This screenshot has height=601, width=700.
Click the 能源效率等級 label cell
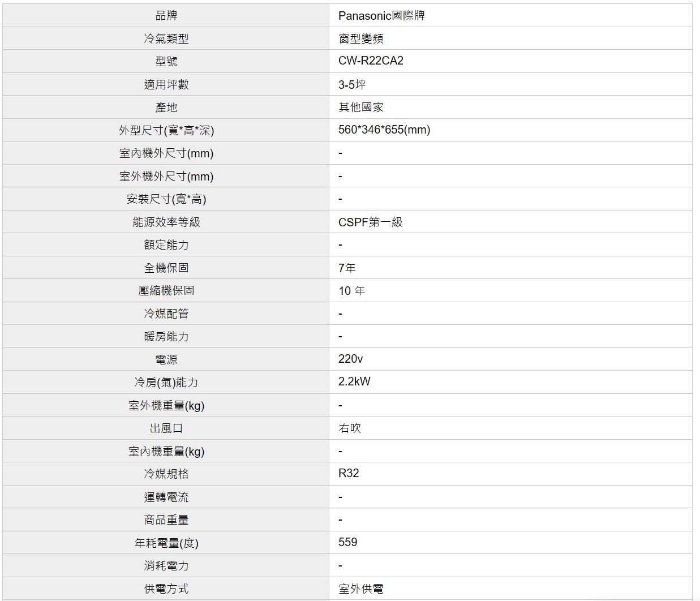[x=166, y=222]
